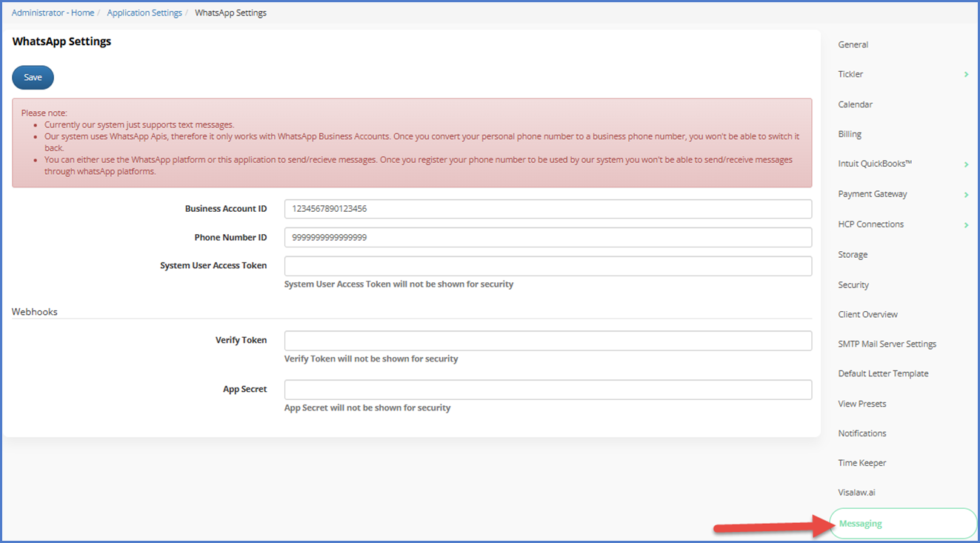The width and height of the screenshot is (980, 543).
Task: Open the highlighted Messaging menu item
Action: (x=860, y=524)
